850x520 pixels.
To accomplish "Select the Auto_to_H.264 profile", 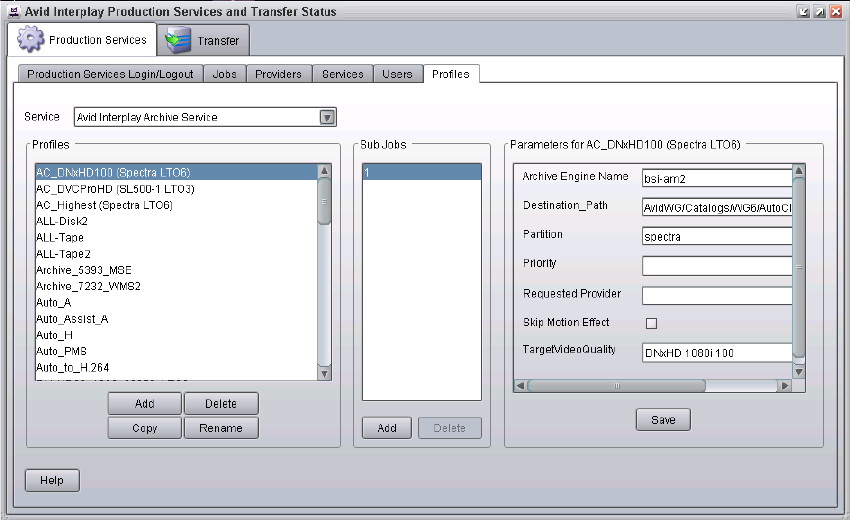I will click(x=176, y=368).
